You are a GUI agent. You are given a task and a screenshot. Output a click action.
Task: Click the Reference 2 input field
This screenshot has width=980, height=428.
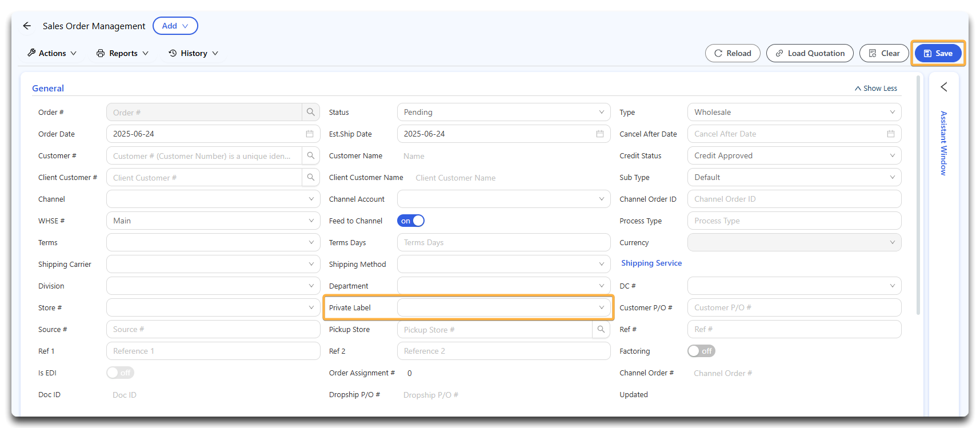503,351
